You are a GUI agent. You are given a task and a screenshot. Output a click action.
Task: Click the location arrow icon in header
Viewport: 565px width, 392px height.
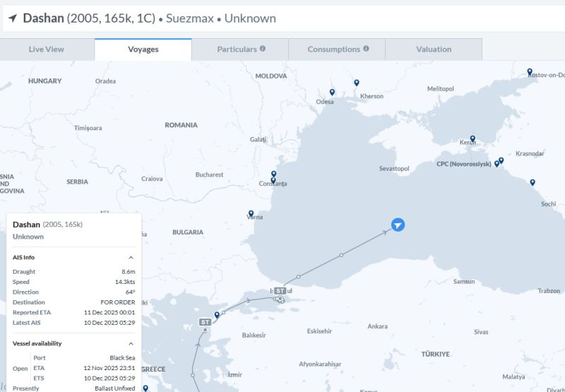(x=12, y=18)
